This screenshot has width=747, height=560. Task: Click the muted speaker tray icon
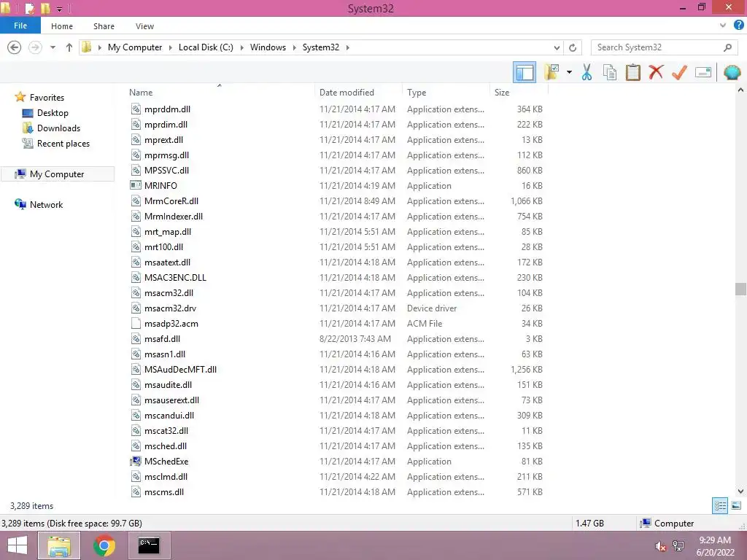660,545
